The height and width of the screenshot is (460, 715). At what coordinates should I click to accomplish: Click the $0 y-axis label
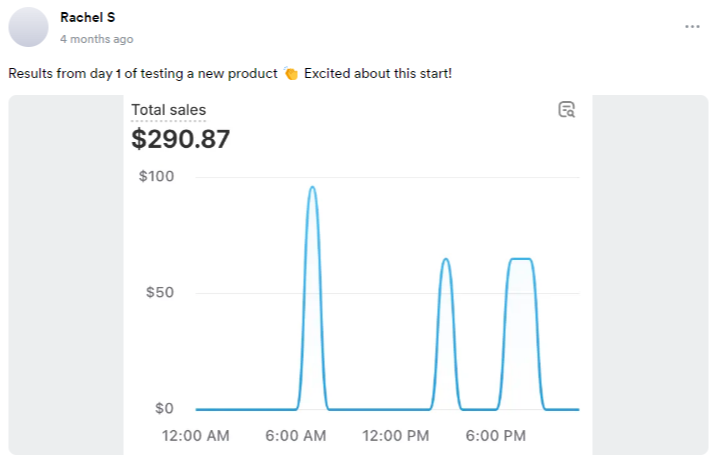tap(163, 408)
